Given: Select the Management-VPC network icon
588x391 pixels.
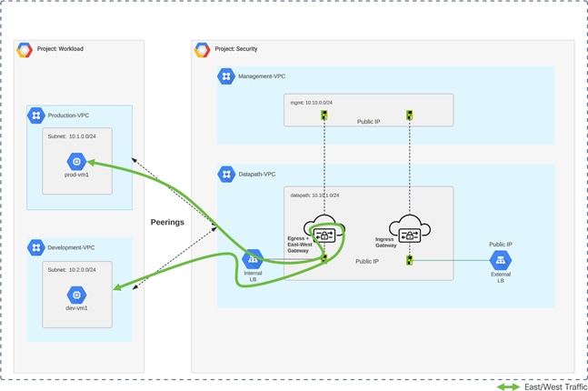Looking at the screenshot, I should (226, 76).
